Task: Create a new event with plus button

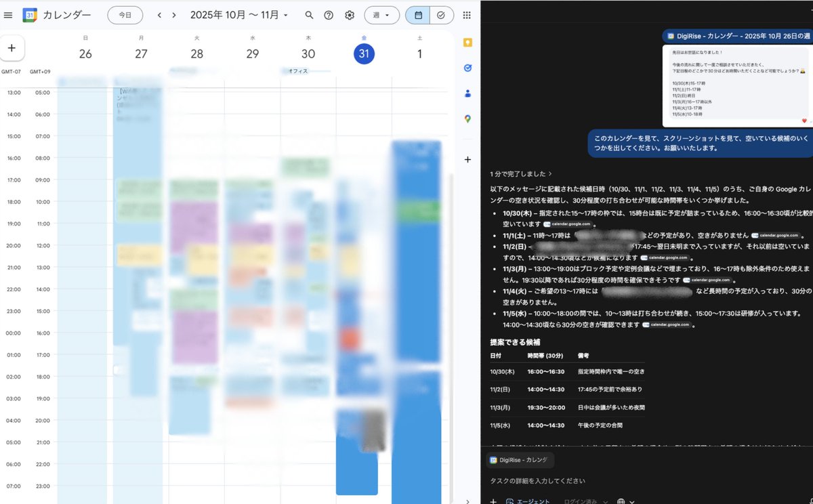Action: point(12,48)
